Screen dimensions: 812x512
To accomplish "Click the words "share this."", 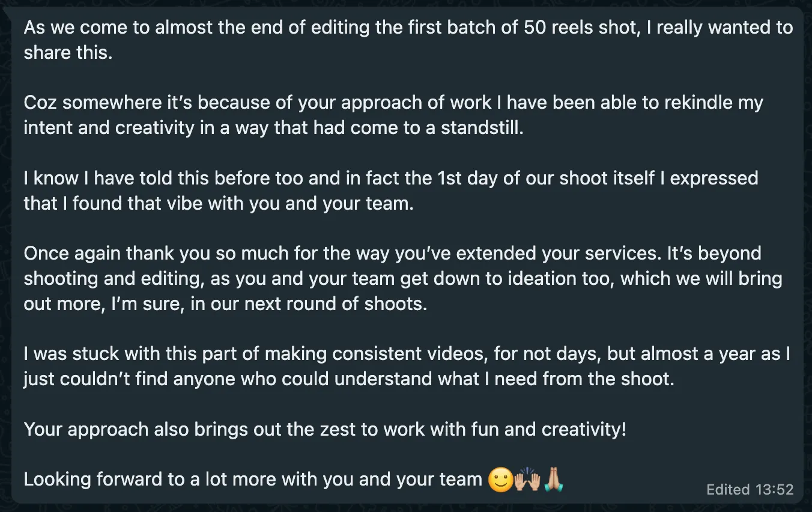I will click(68, 52).
